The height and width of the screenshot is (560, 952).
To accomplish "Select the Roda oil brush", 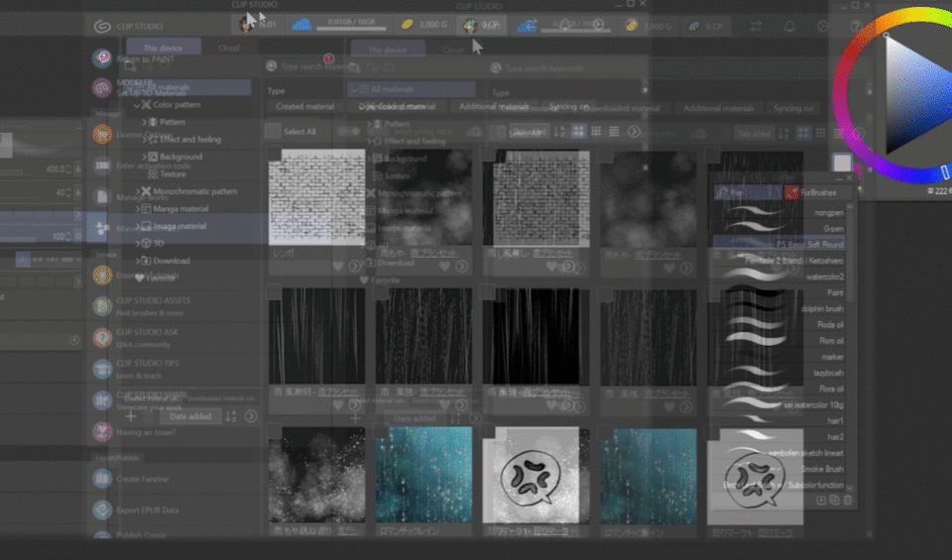I will point(778,324).
